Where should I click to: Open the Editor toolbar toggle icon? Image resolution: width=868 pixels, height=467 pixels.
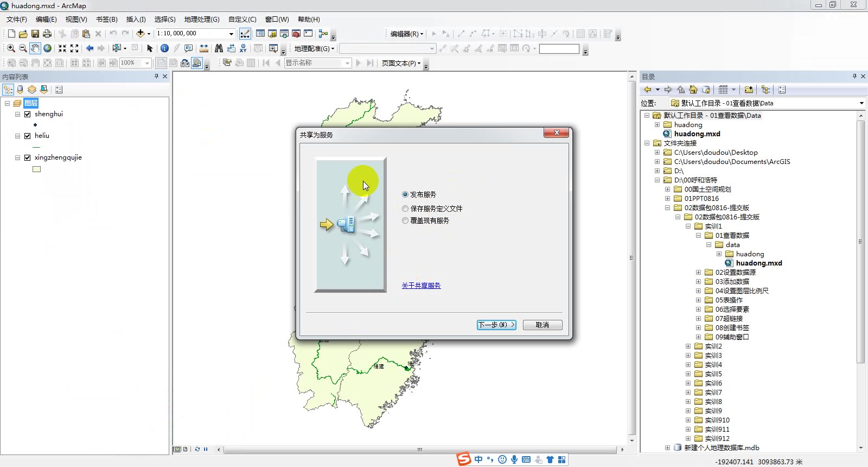click(245, 34)
